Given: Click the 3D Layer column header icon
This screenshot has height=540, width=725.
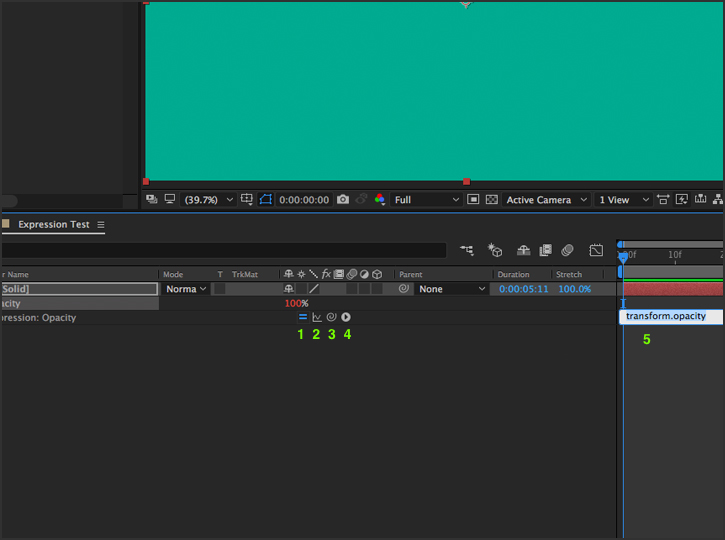Looking at the screenshot, I should point(377,274).
